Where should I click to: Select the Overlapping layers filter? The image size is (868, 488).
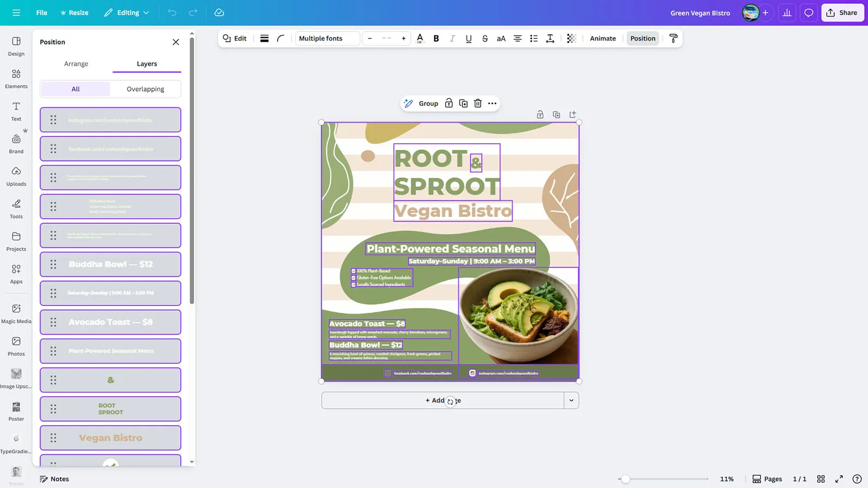tap(145, 89)
